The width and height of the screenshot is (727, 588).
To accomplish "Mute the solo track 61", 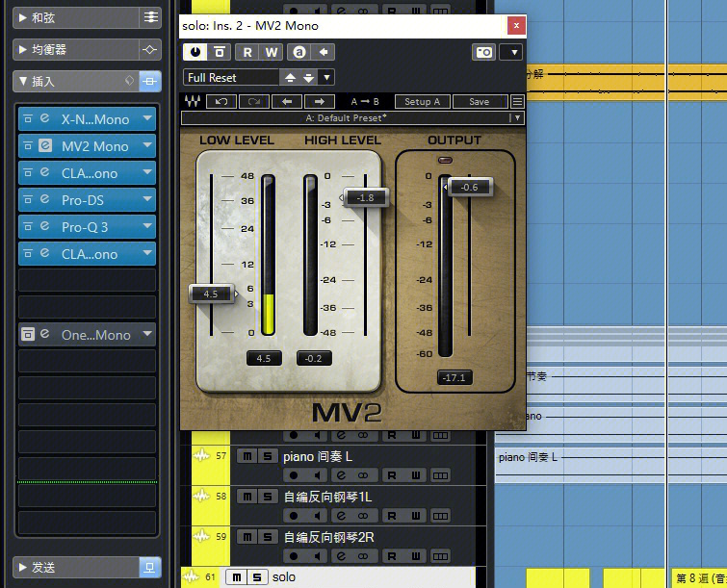I will pyautogui.click(x=237, y=577).
